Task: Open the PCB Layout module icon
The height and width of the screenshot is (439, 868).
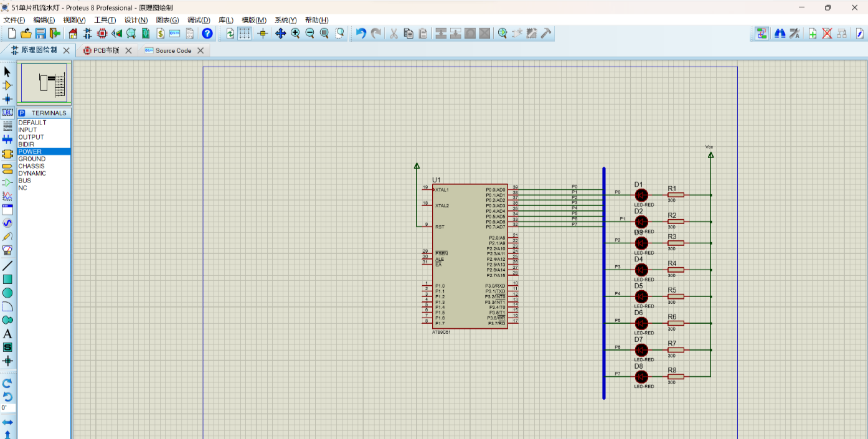Action: [x=102, y=34]
